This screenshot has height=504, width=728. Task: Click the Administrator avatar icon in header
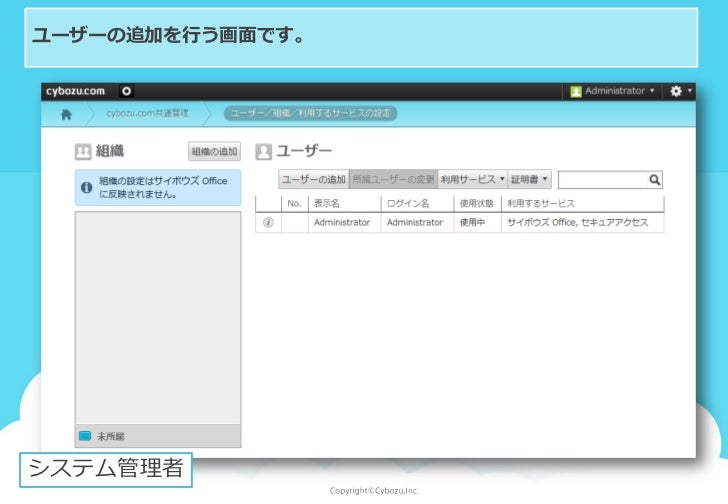coord(576,91)
